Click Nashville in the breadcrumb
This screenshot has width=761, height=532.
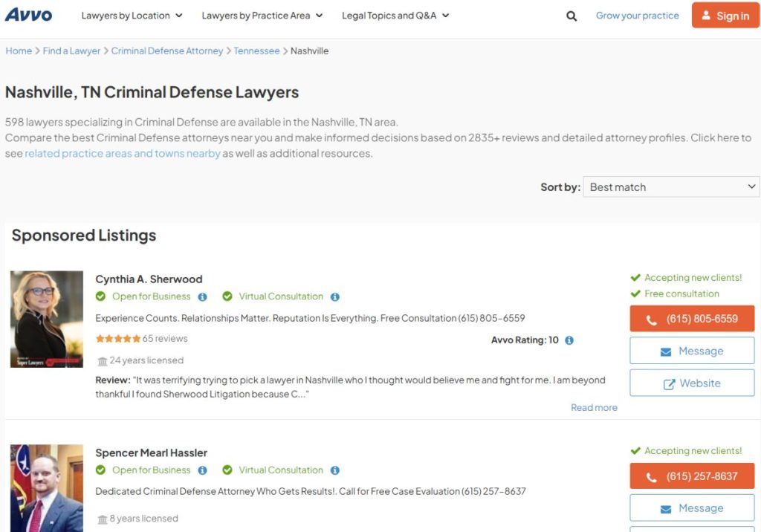pyautogui.click(x=310, y=51)
